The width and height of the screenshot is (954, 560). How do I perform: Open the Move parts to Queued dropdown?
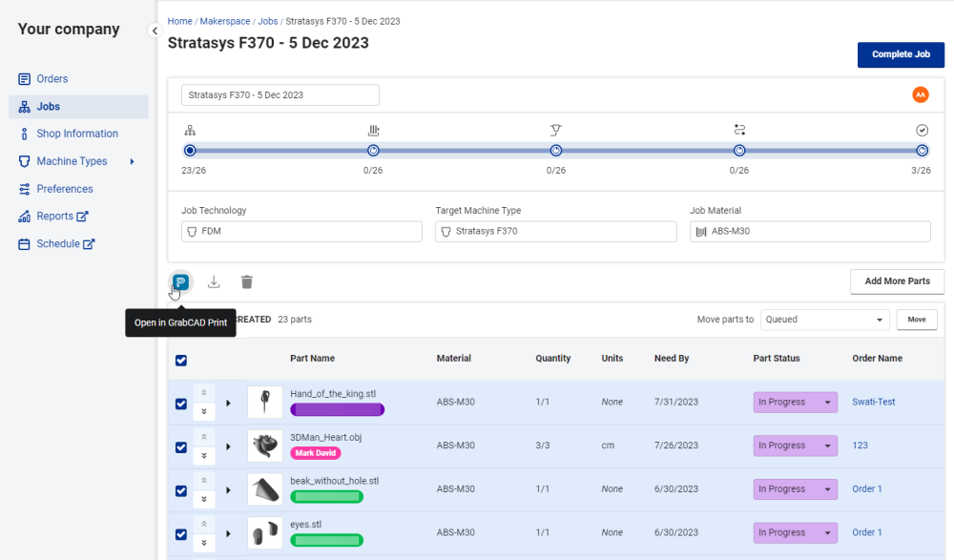pos(824,320)
